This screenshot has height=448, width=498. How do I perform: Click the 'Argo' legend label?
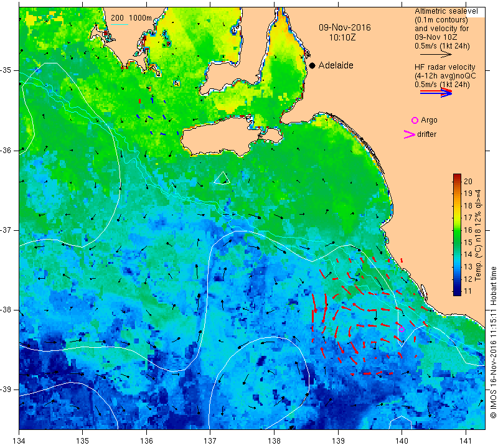(x=429, y=120)
